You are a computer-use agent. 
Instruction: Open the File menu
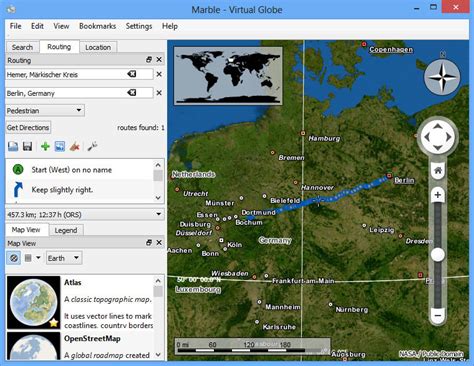click(x=15, y=26)
